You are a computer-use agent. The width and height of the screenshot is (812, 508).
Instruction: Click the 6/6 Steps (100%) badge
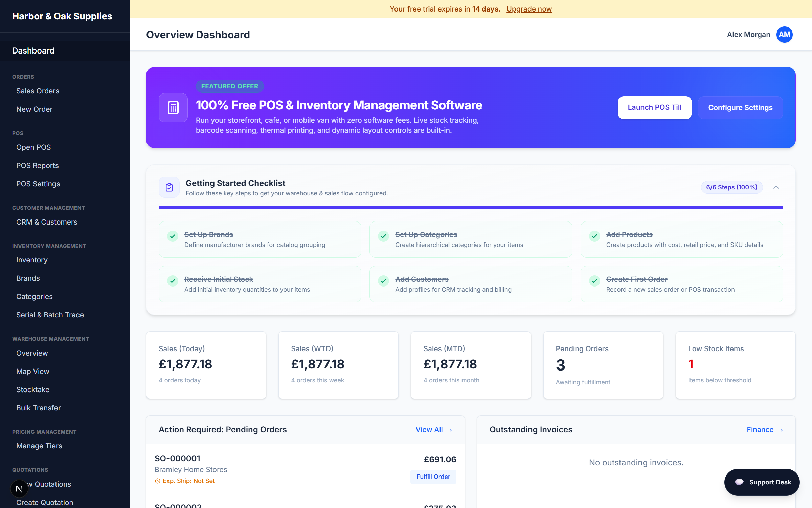[x=731, y=187]
